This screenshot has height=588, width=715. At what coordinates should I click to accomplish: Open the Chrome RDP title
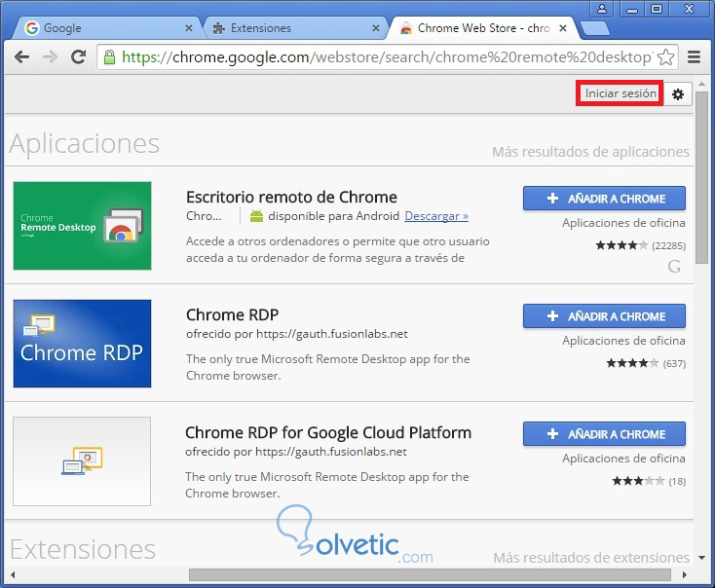coord(232,314)
